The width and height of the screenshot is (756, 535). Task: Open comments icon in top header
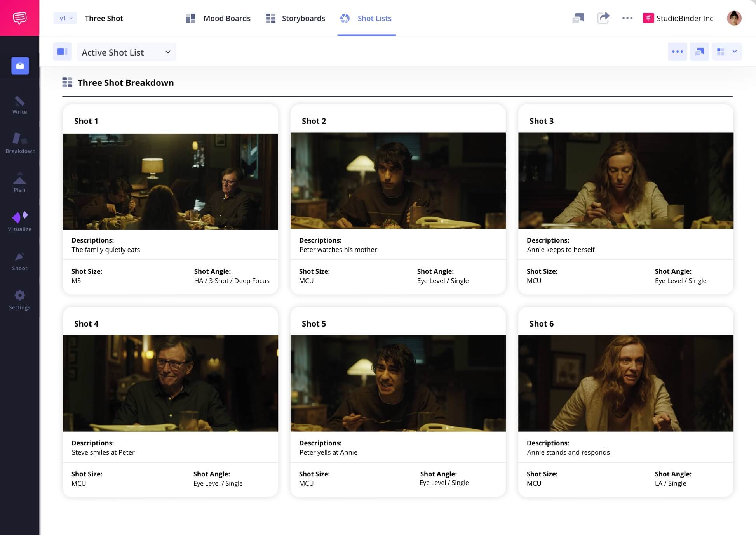[x=578, y=18]
